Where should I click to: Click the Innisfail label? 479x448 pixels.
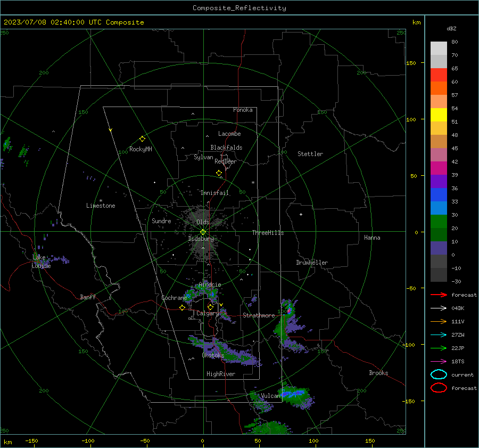pos(215,193)
